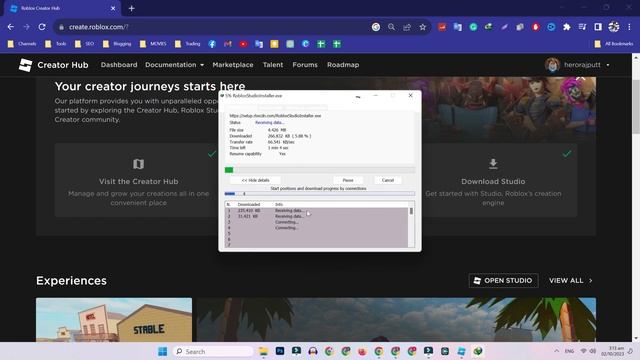Image resolution: width=640 pixels, height=360 pixels.
Task: Open the SEO bookmark folder
Action: coord(84,44)
